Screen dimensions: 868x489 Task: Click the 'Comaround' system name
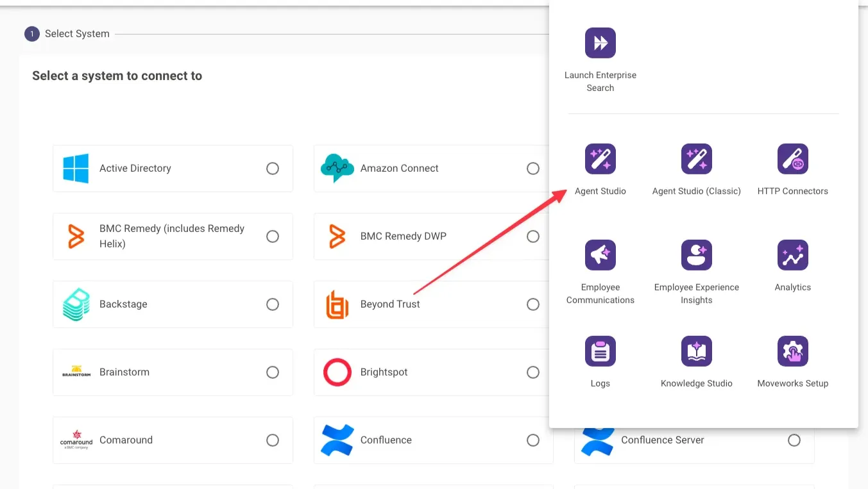pos(126,440)
